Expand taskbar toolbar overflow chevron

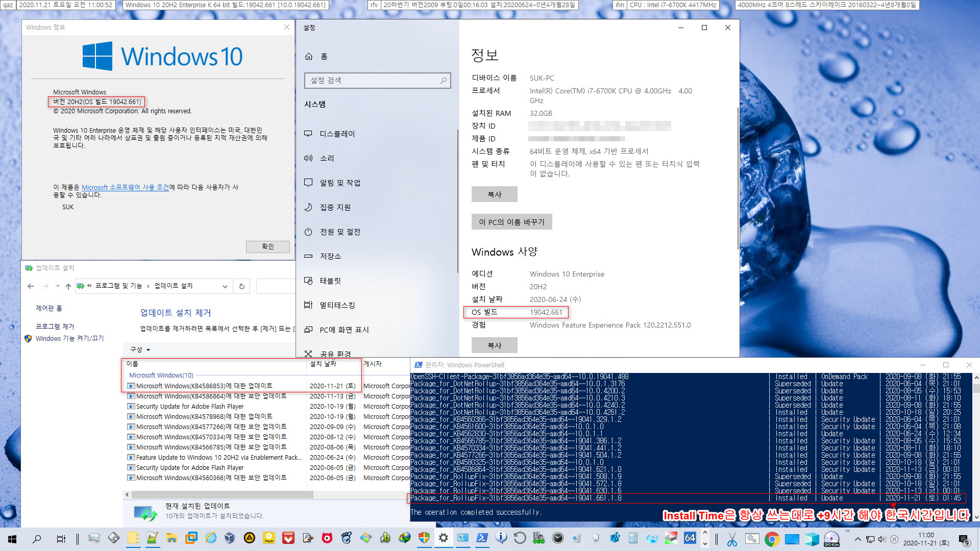click(847, 532)
